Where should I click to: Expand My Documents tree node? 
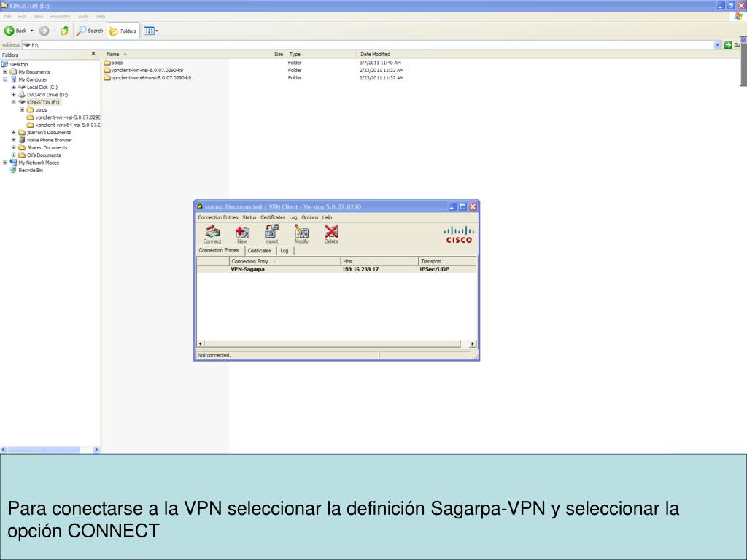point(5,72)
